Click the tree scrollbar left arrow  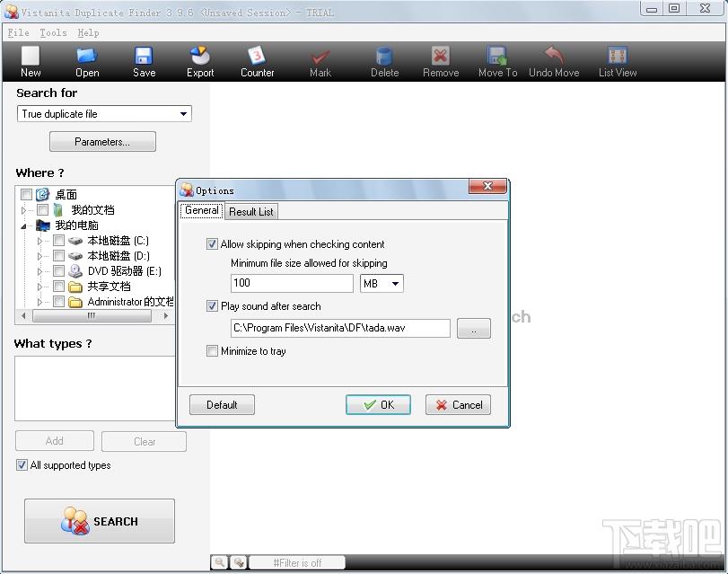click(24, 315)
